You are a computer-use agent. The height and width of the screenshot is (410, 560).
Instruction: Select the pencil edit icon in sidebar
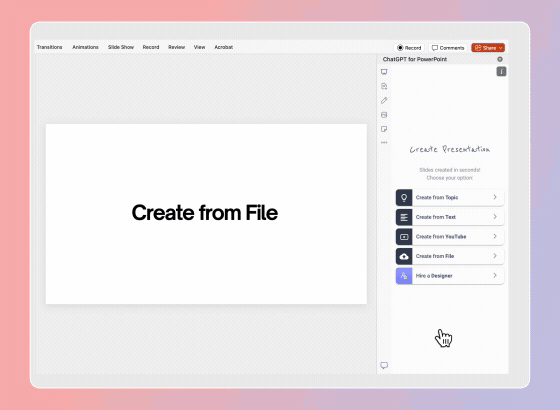[x=384, y=100]
